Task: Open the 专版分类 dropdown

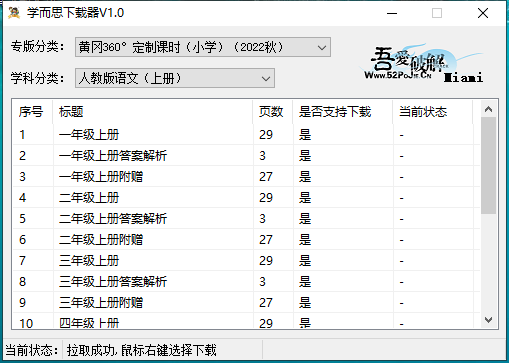Action: click(203, 47)
